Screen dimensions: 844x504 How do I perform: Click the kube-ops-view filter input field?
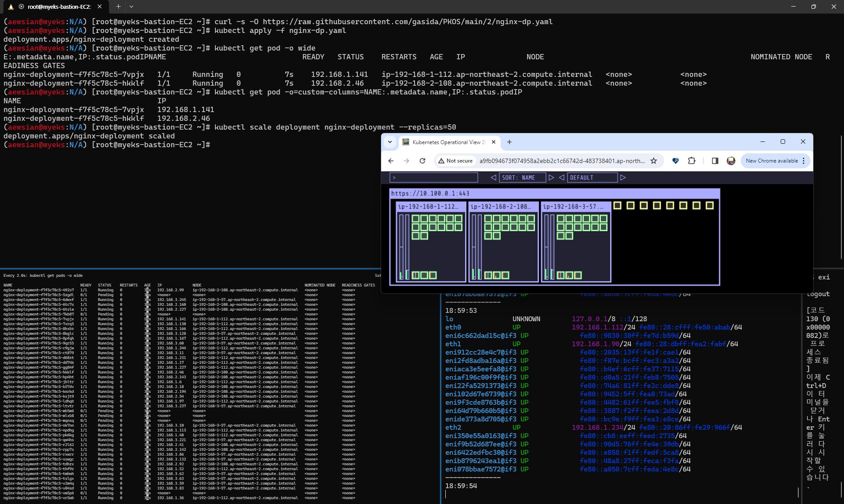[x=434, y=178]
